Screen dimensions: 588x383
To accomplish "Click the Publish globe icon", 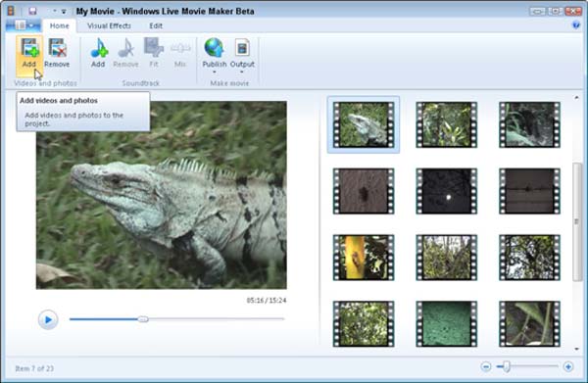I will tap(215, 48).
